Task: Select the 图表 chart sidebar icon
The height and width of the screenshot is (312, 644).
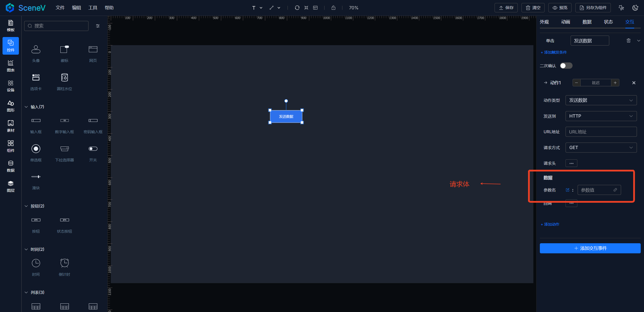Action: (x=11, y=66)
